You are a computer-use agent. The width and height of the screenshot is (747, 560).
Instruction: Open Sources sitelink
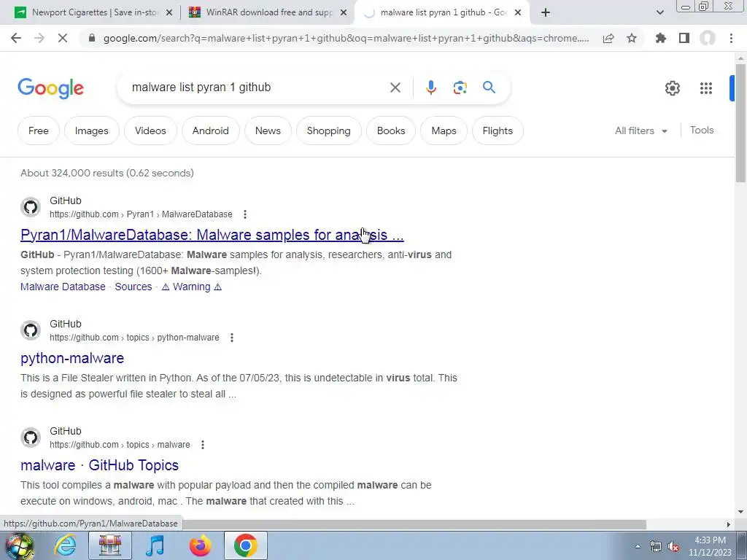point(133,287)
